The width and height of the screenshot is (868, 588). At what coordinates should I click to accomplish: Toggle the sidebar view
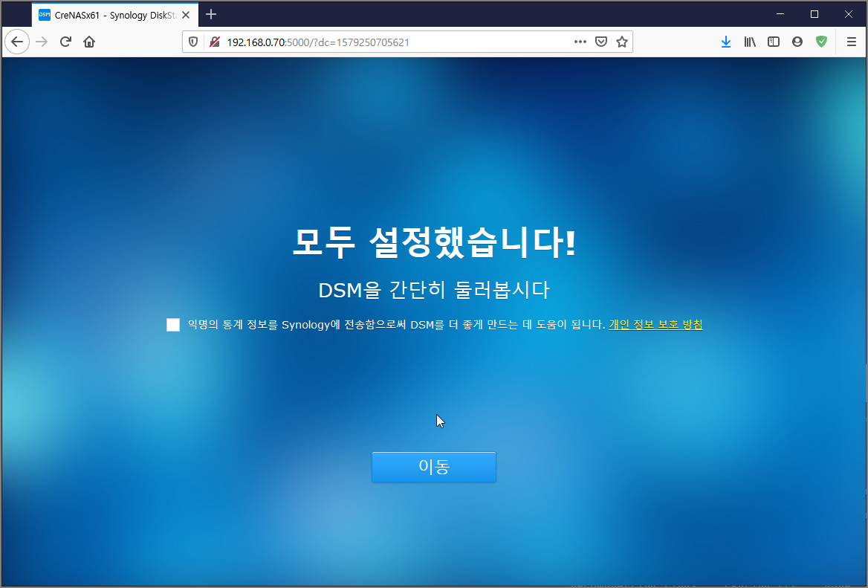774,42
